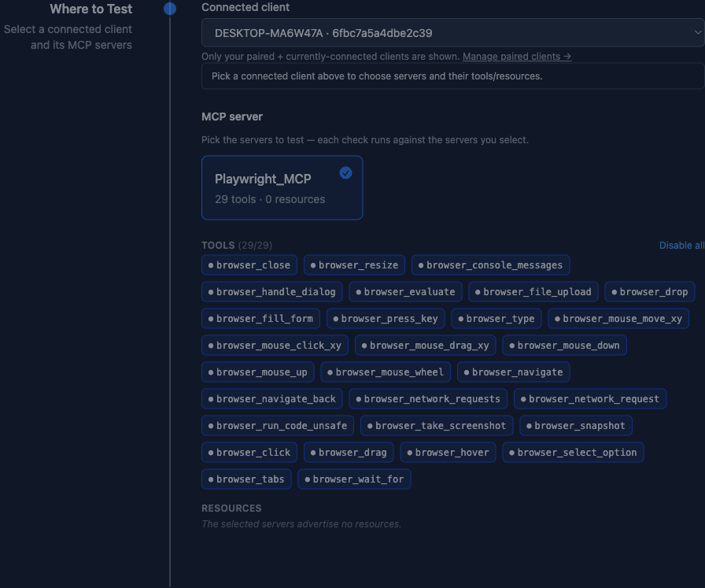Disable the browser_mouse_move_xy tool chip
This screenshot has height=588, width=705.
tap(618, 319)
